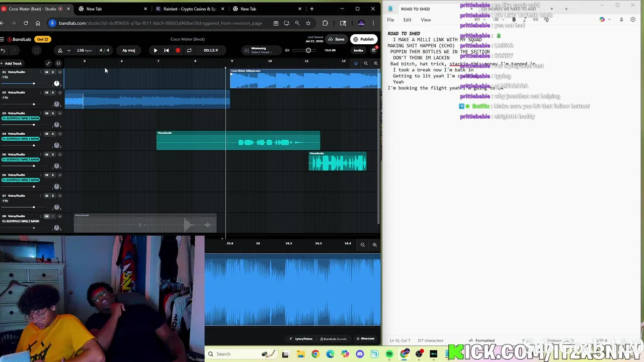Select the green audio clip on track 05
644x362 pixels.
(x=338, y=161)
